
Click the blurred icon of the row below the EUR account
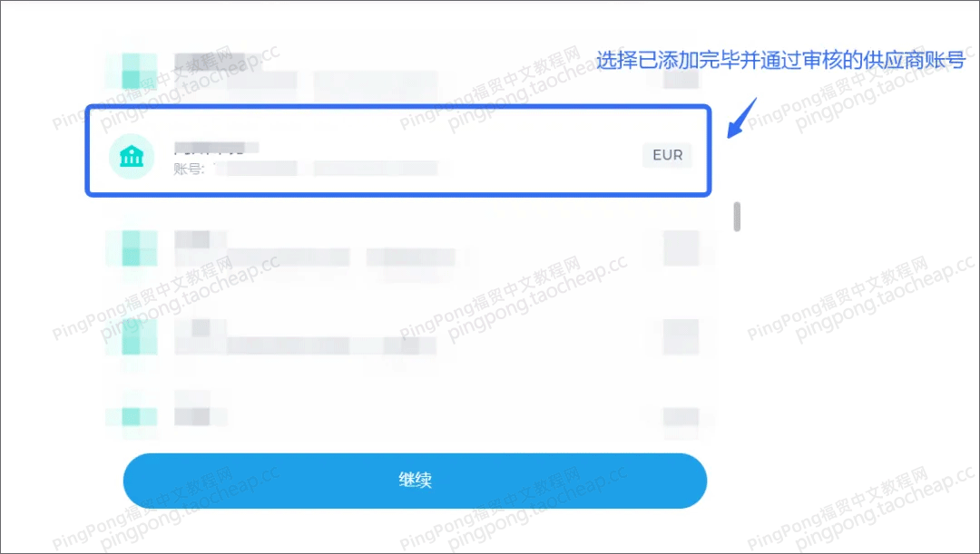(x=132, y=248)
